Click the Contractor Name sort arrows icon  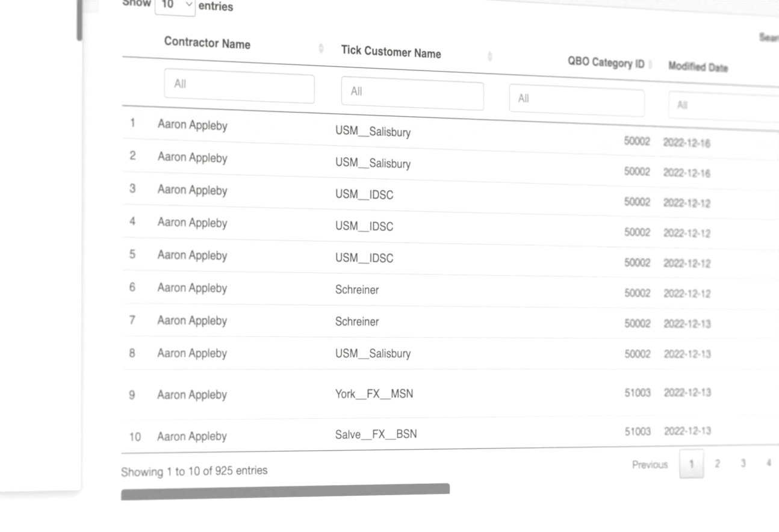pyautogui.click(x=321, y=48)
